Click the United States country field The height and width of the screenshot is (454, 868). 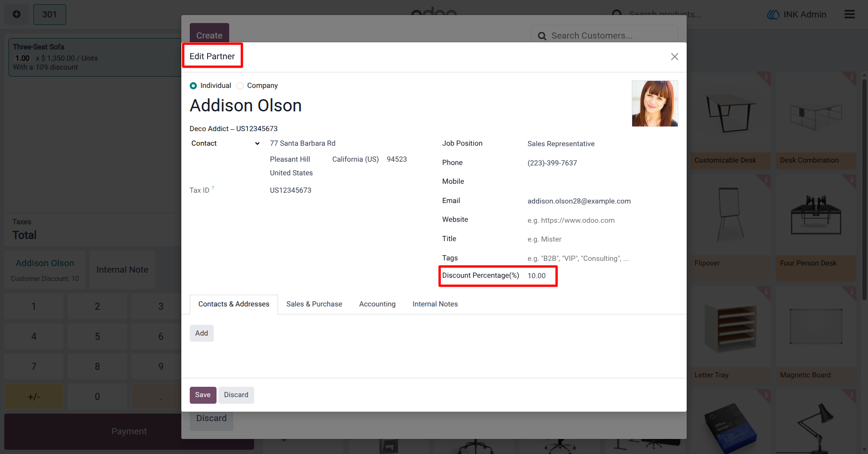click(x=291, y=173)
